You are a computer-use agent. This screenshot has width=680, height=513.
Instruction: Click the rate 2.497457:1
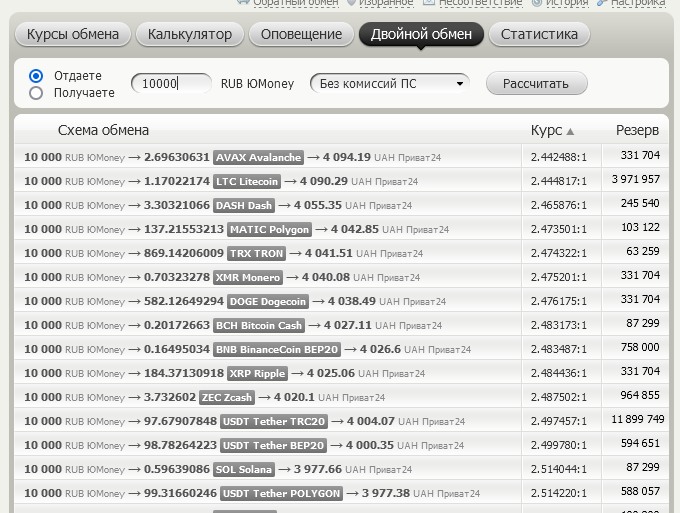tap(559, 421)
